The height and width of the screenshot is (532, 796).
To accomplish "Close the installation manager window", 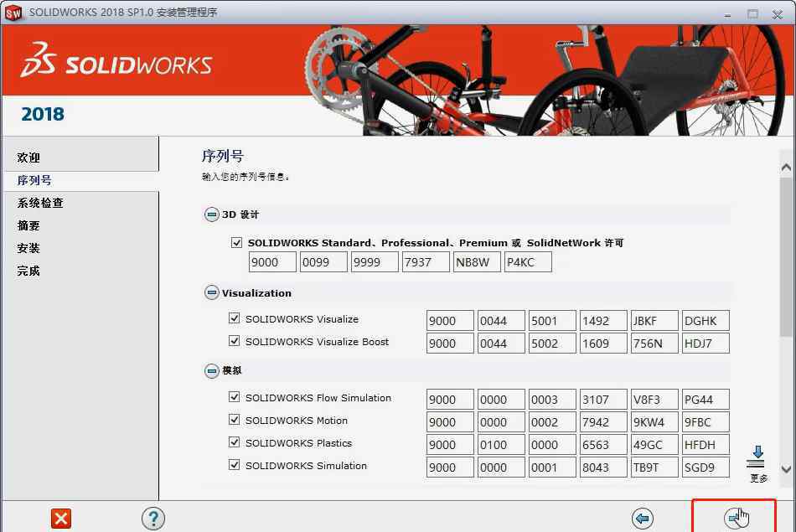I will tap(778, 14).
